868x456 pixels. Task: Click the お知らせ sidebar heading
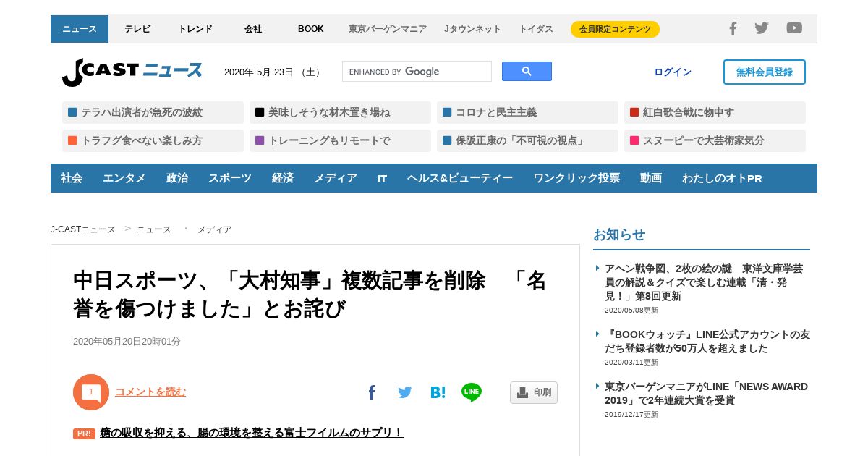pos(619,235)
